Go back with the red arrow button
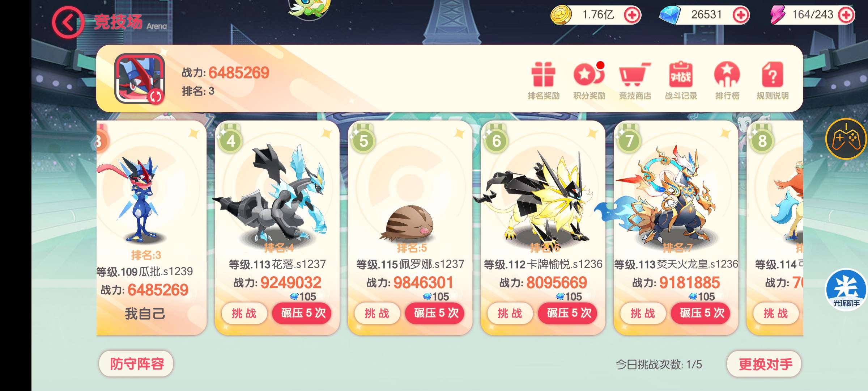The height and width of the screenshot is (391, 868). (68, 22)
